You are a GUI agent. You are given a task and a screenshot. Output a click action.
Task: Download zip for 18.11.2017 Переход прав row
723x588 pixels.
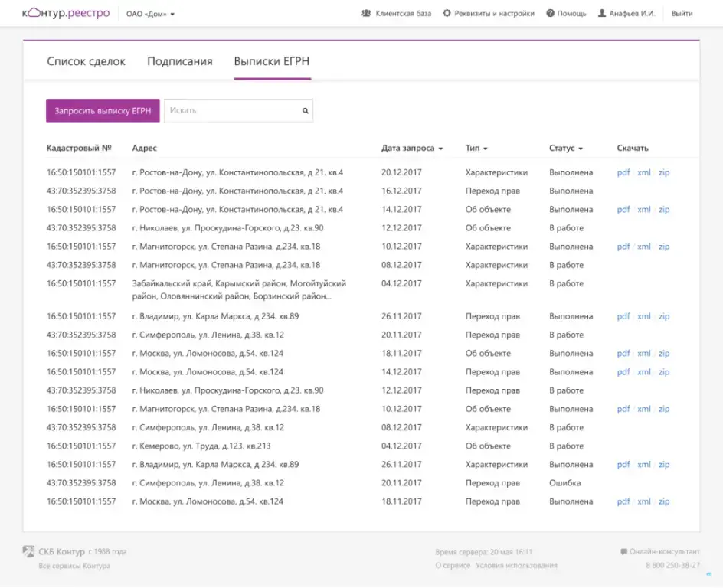(x=664, y=501)
